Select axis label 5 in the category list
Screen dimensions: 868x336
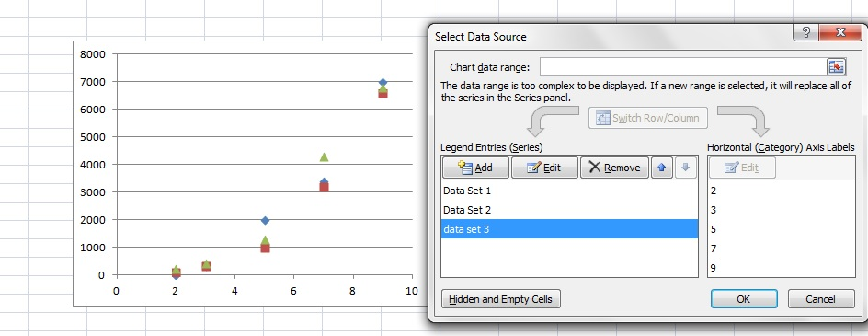pyautogui.click(x=781, y=229)
